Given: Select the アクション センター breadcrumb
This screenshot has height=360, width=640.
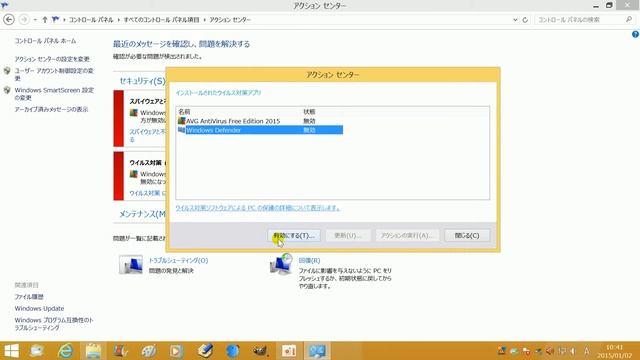Looking at the screenshot, I should click(230, 20).
